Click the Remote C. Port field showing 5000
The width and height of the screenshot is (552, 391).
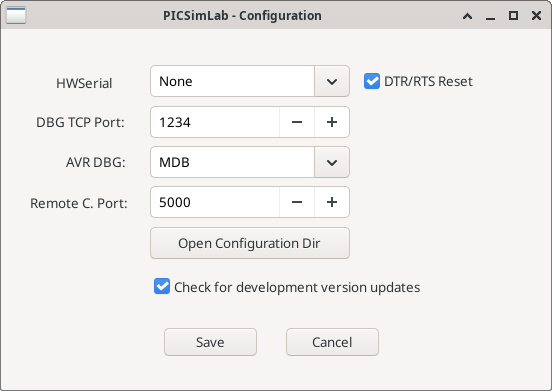[x=215, y=202]
